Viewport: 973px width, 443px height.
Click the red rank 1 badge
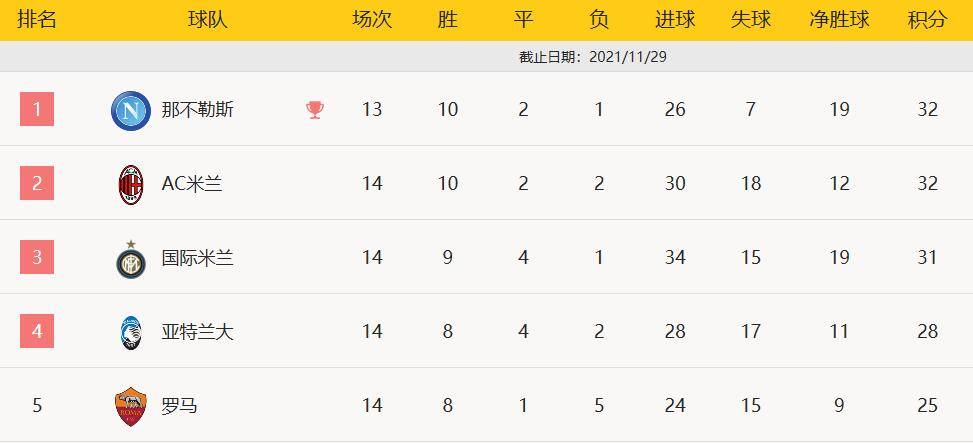(x=37, y=109)
